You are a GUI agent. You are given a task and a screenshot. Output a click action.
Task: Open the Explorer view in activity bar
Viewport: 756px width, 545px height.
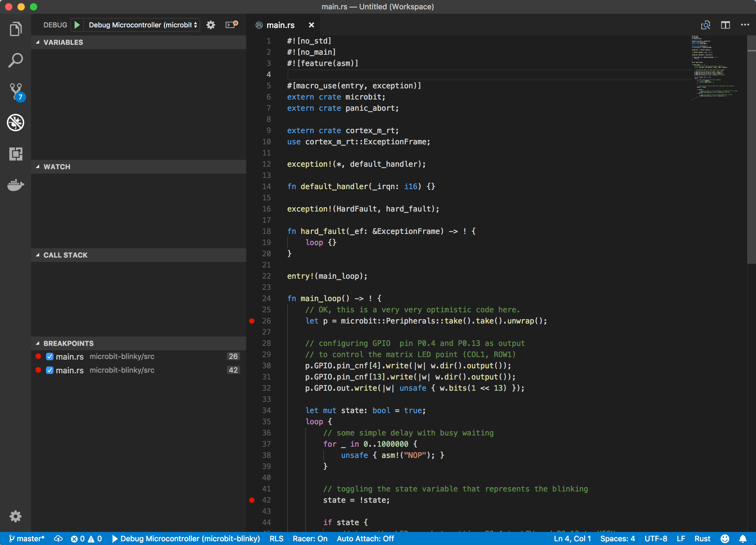coord(15,29)
